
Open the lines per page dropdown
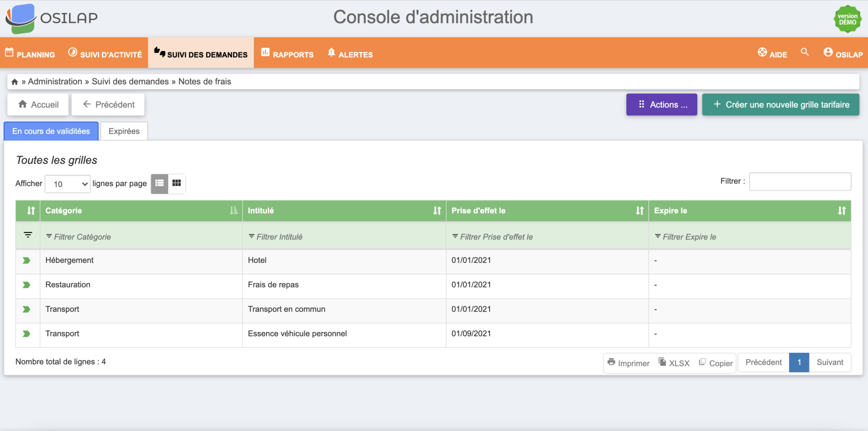click(x=67, y=184)
